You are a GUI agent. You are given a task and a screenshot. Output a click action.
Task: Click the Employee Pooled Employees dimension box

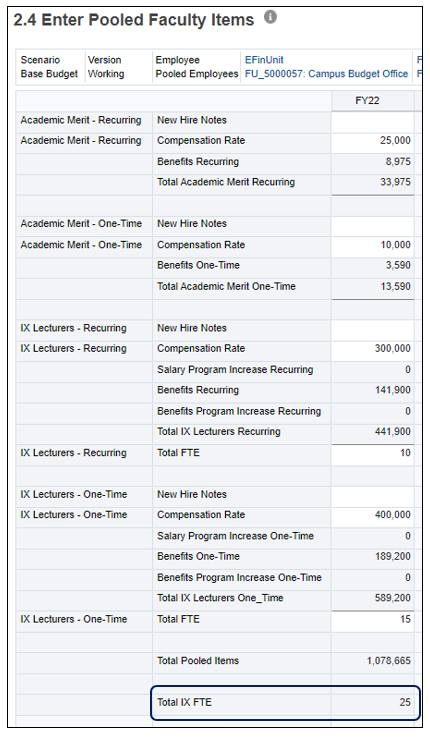(x=196, y=67)
